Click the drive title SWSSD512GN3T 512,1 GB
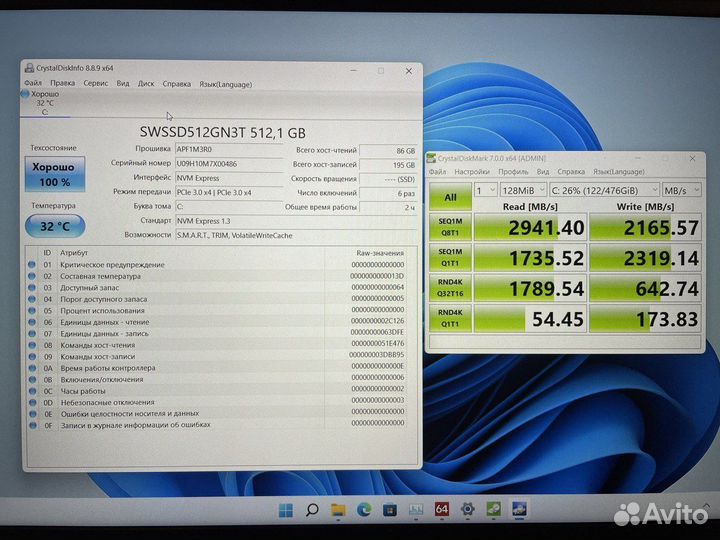The image size is (720, 540). tap(223, 133)
